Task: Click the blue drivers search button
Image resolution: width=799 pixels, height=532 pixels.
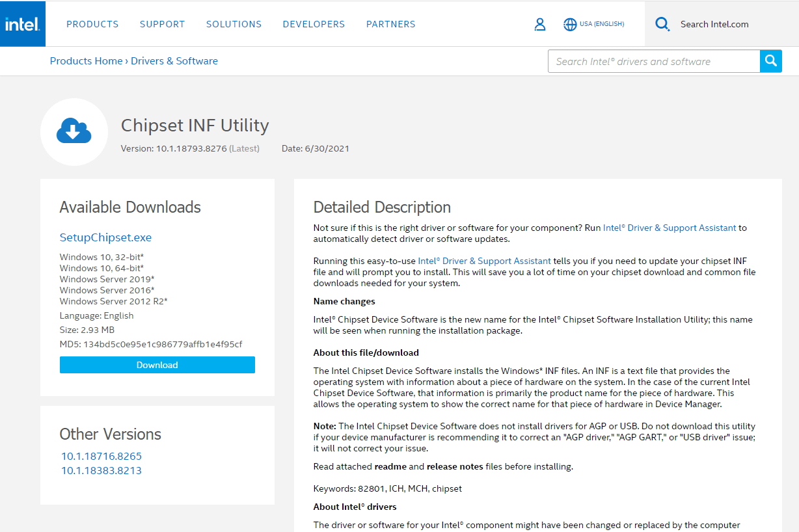Action: tap(771, 61)
